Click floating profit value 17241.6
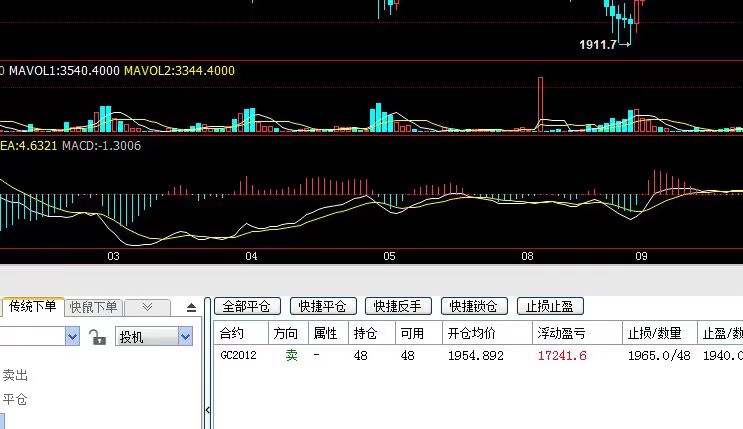Viewport: 743px width, 429px height. 562,356
